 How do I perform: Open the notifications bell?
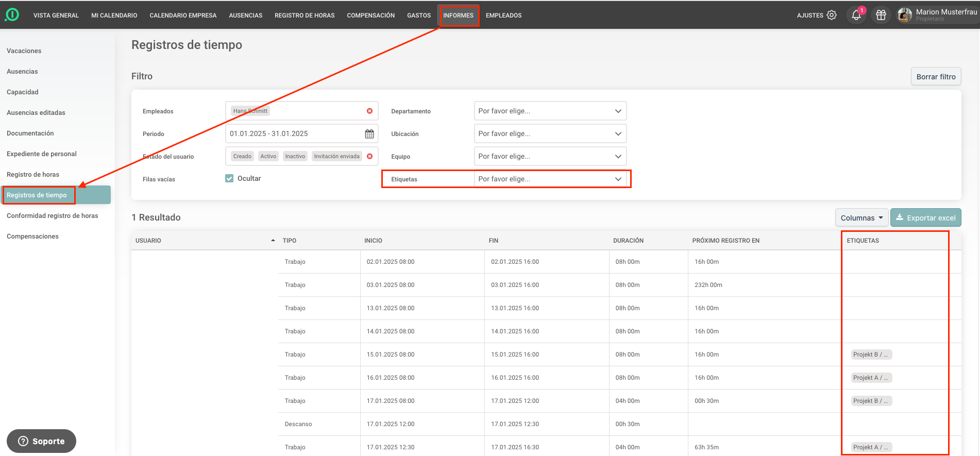(856, 15)
